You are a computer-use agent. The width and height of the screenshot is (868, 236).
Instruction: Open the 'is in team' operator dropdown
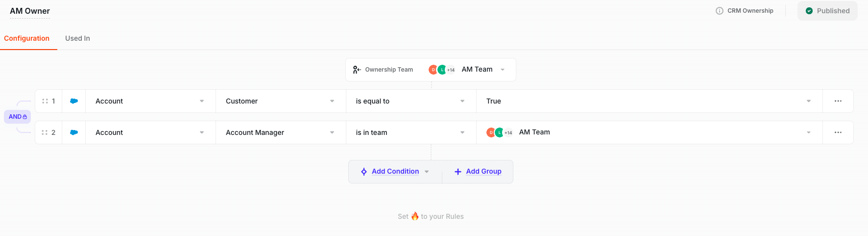pyautogui.click(x=411, y=132)
